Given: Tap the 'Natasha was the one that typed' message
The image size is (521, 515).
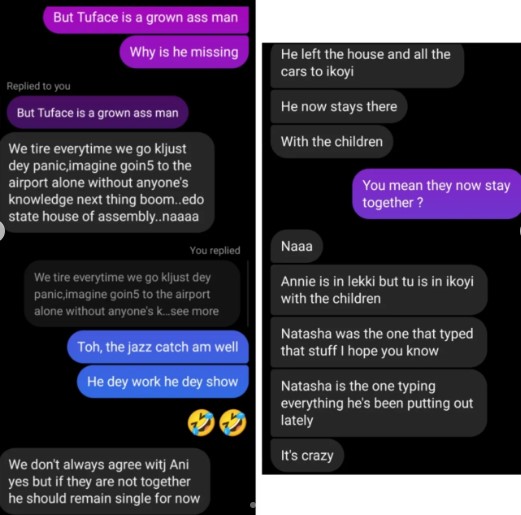Looking at the screenshot, I should [379, 342].
